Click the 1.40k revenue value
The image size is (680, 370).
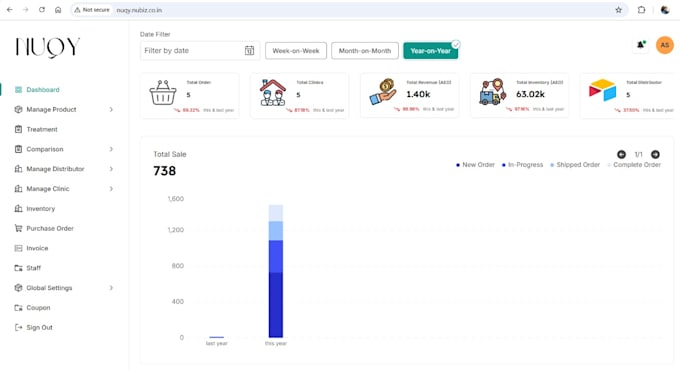click(418, 94)
